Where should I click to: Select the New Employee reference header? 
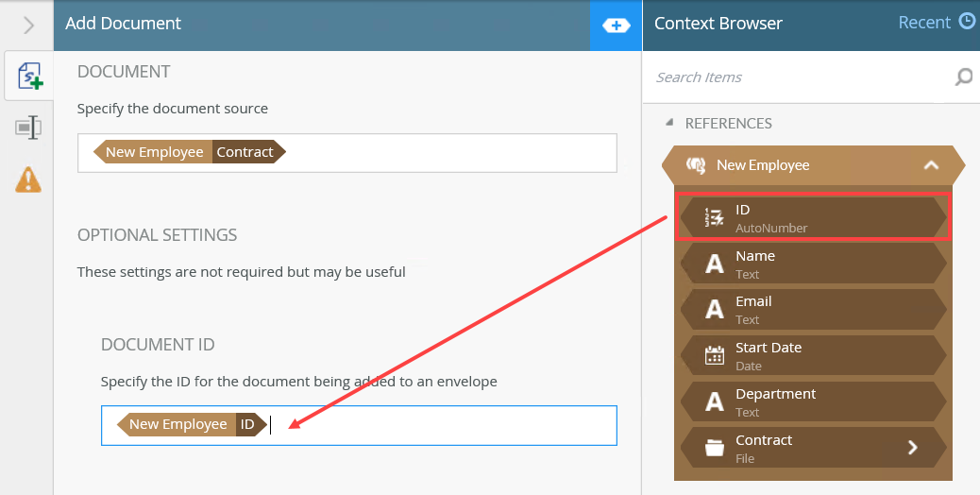point(813,165)
